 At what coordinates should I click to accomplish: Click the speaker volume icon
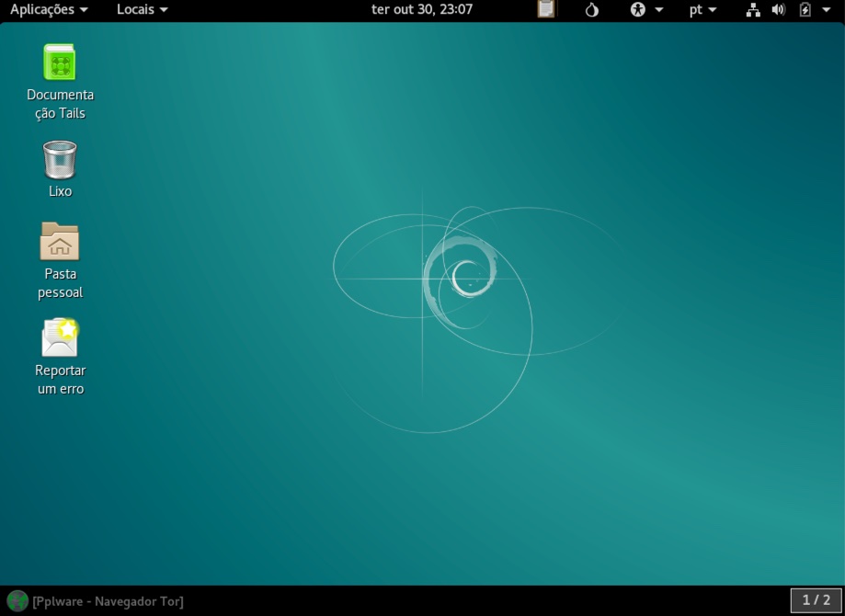pyautogui.click(x=779, y=9)
